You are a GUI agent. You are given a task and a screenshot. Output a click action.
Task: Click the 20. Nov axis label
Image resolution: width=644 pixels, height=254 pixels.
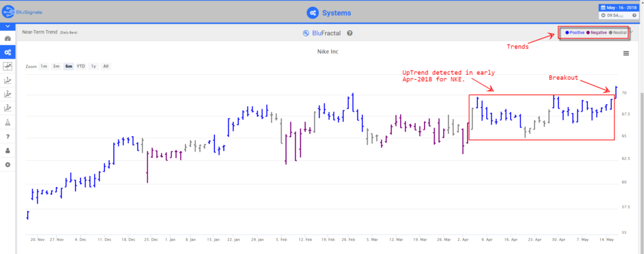[37, 239]
